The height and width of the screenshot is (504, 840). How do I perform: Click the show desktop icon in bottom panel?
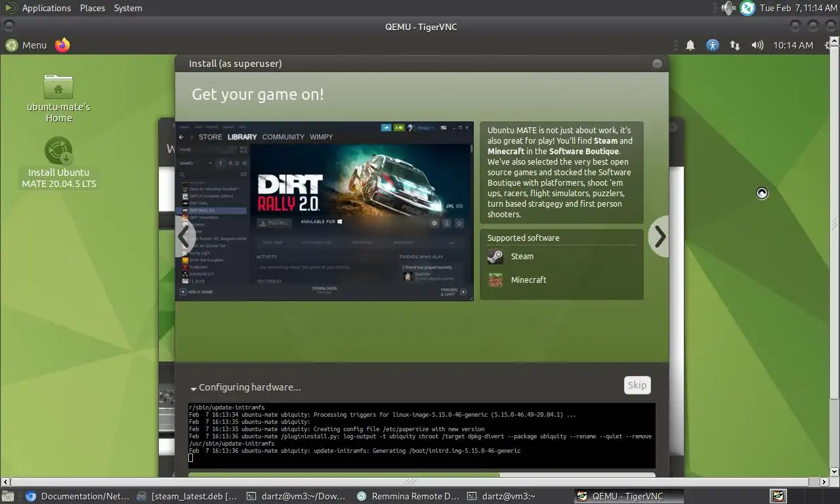pyautogui.click(x=8, y=496)
